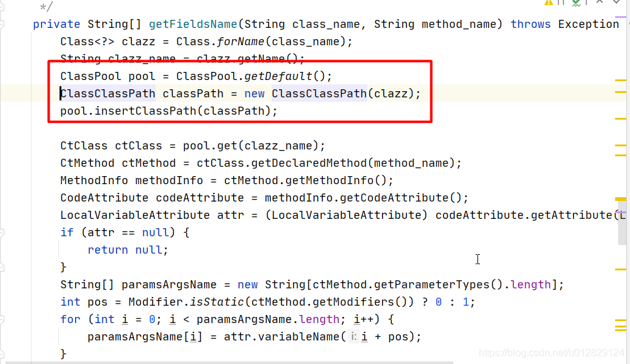Click the error stripe marker beside the insertClassPath line

(x=621, y=118)
